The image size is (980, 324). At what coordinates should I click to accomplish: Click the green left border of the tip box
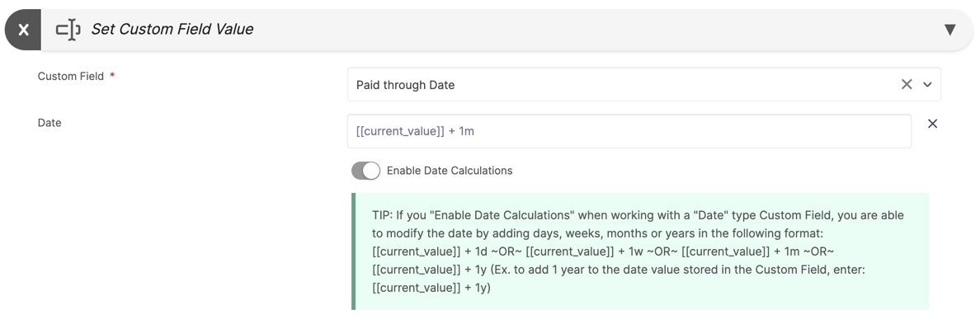[354, 251]
